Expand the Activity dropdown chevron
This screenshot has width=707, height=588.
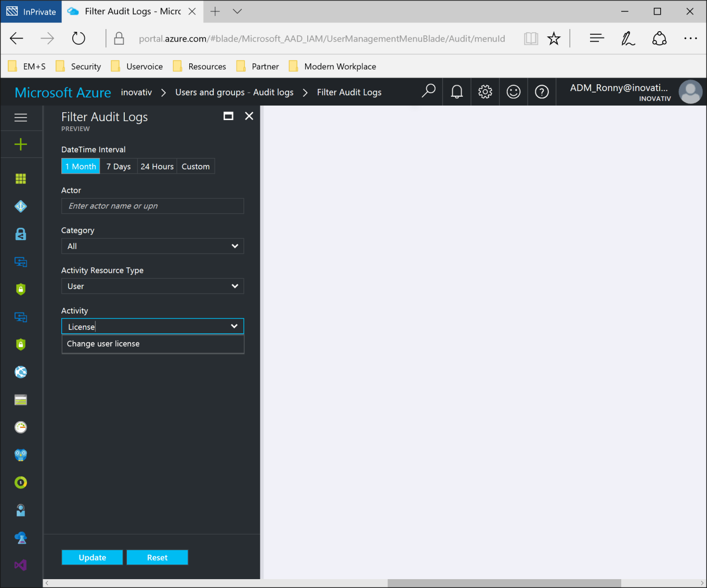[x=234, y=326]
